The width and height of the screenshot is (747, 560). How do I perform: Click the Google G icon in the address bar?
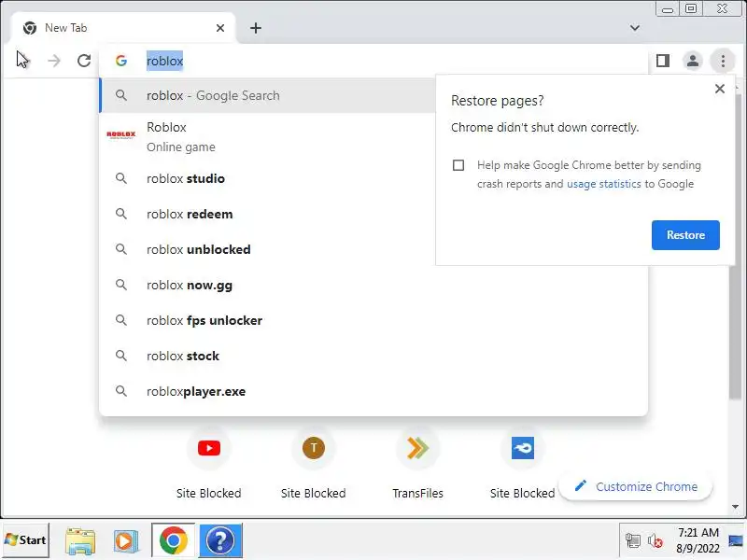click(121, 61)
